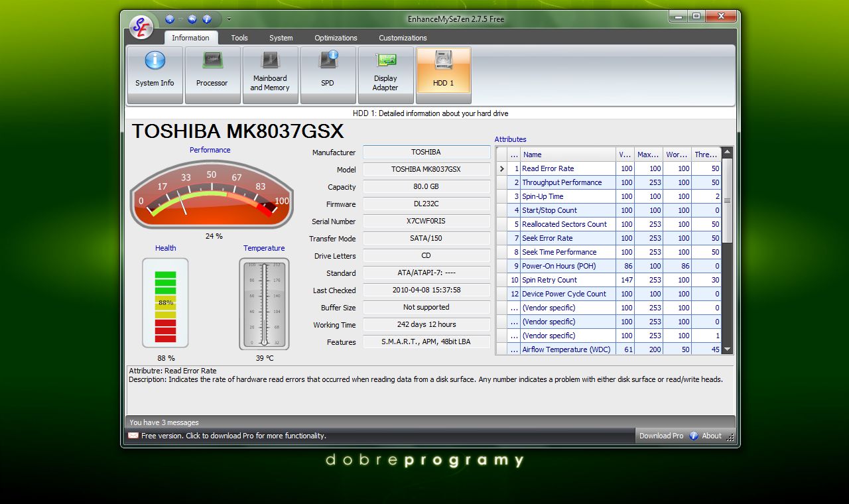Click the Download Pro button
Screen dimensions: 849x504
pos(661,436)
